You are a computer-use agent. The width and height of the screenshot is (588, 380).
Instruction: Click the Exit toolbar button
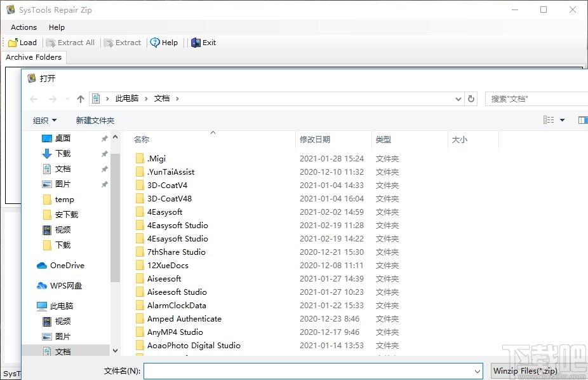tap(204, 43)
